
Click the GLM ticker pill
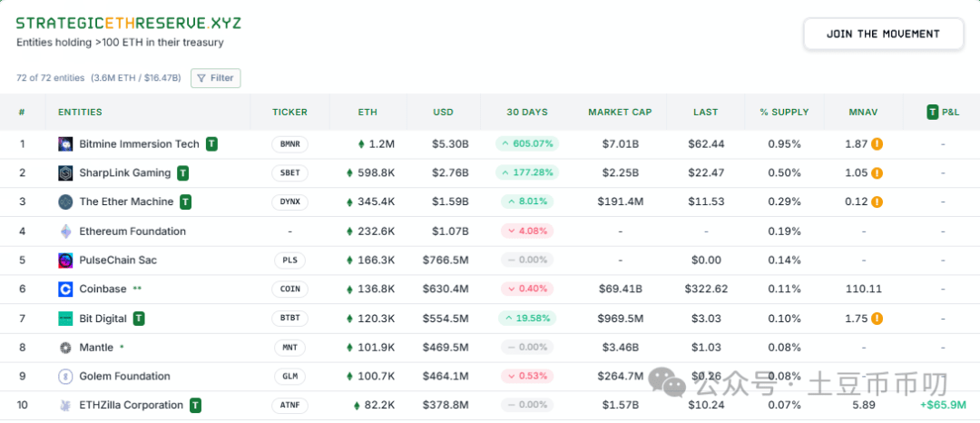coord(290,377)
